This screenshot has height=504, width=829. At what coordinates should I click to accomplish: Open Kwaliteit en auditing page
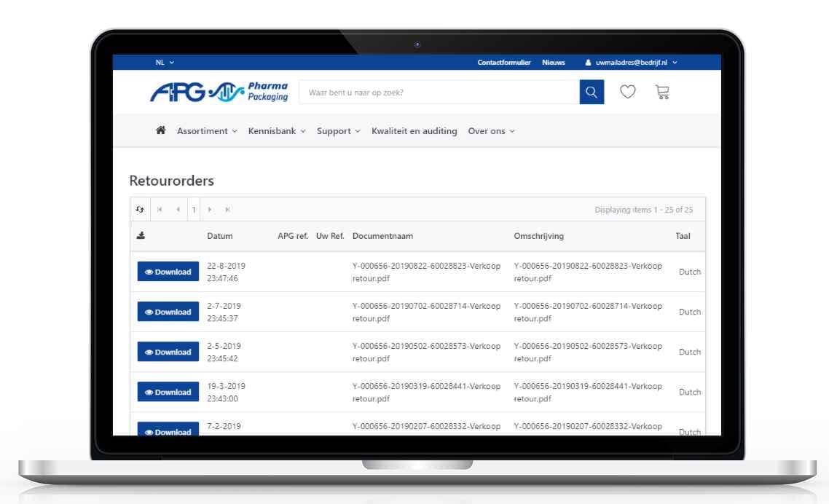pyautogui.click(x=414, y=131)
